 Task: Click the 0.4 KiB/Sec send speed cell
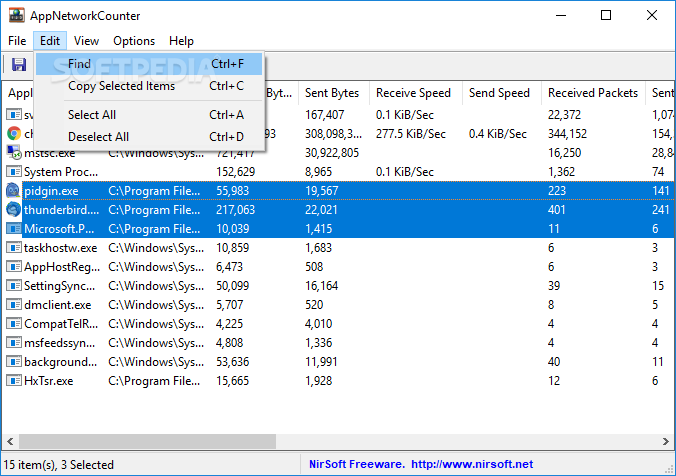click(498, 134)
